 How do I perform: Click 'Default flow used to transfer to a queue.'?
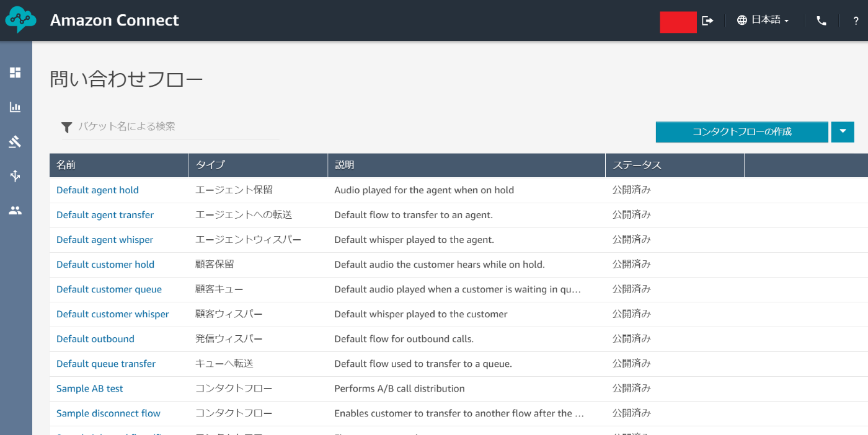click(x=423, y=364)
